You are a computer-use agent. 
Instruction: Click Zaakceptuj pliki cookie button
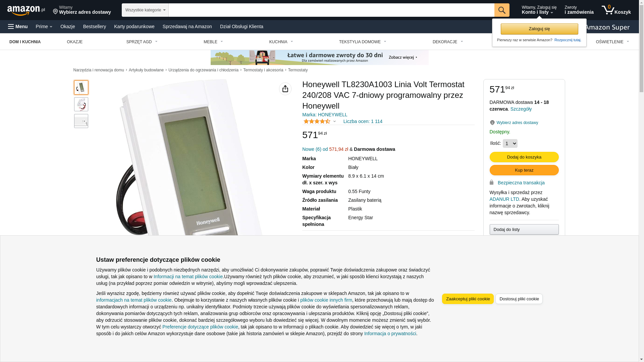click(x=468, y=299)
